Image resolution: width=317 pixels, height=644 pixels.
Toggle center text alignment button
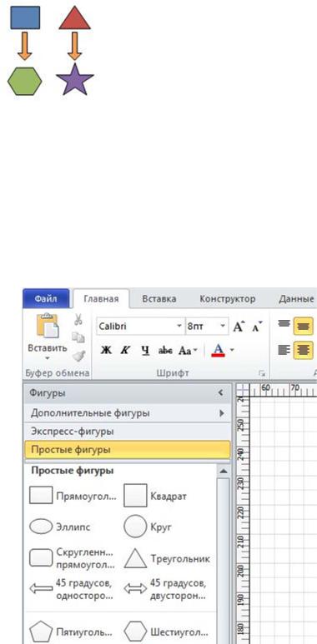click(303, 351)
